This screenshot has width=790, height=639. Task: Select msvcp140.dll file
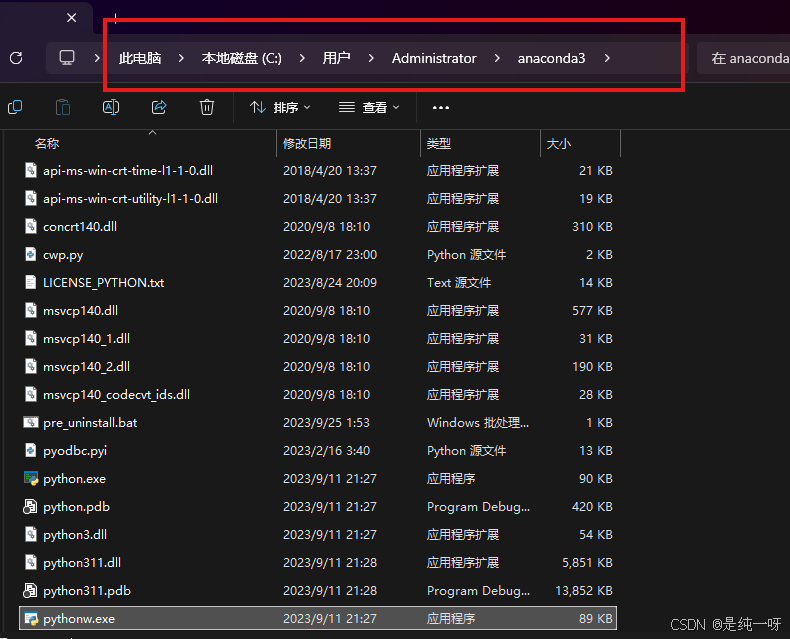click(81, 310)
